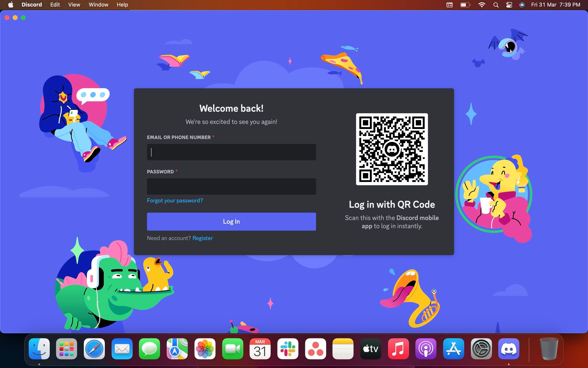Screen dimensions: 588x368
Task: Open the App Store icon
Action: point(453,349)
